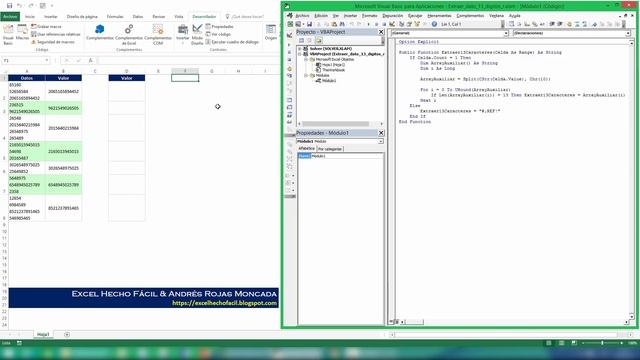
Task: Click Ver código in the ribbon
Action: click(218, 34)
